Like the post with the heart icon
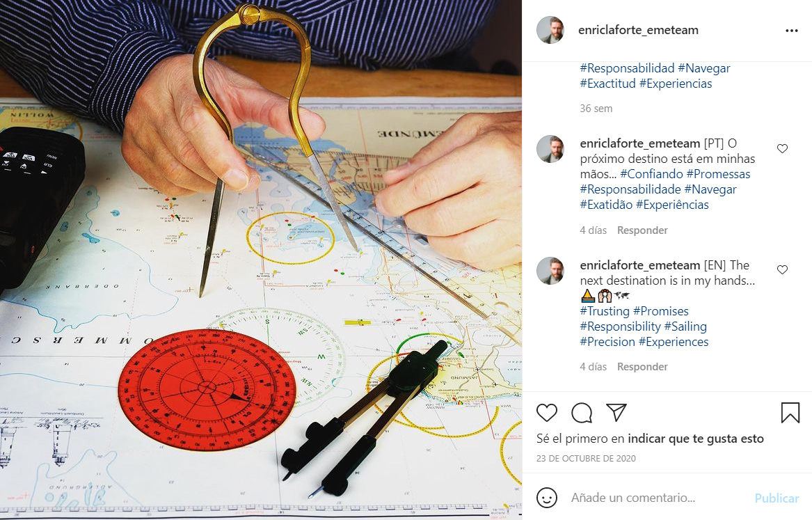This screenshot has width=812, height=520. point(546,413)
